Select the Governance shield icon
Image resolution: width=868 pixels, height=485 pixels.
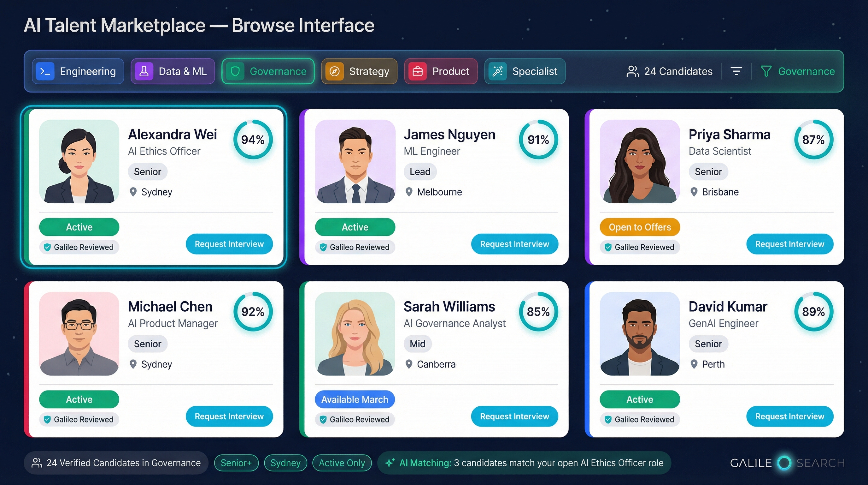[x=235, y=71]
